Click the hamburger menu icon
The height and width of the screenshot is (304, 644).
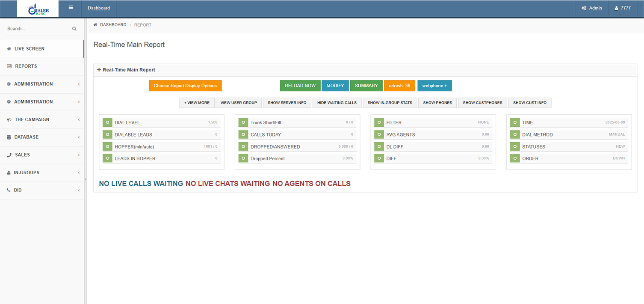[x=71, y=8]
